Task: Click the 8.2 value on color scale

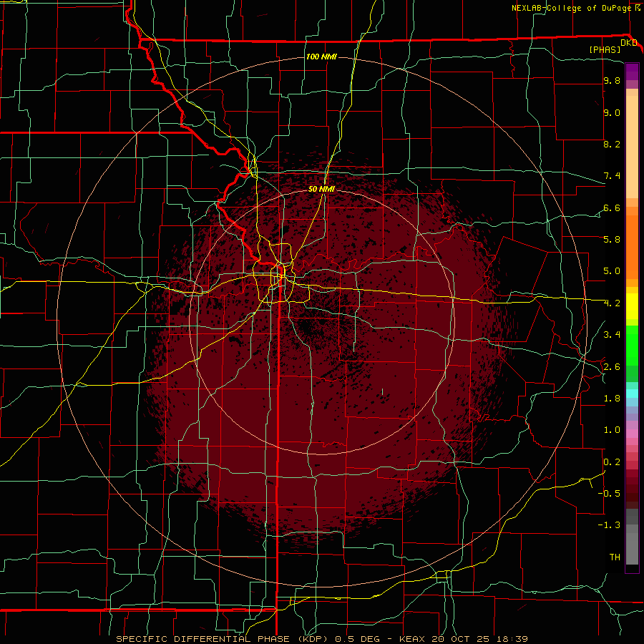Action: tap(612, 144)
